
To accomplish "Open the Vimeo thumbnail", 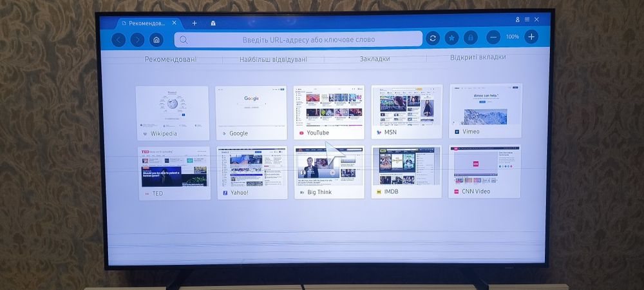I will [486, 110].
